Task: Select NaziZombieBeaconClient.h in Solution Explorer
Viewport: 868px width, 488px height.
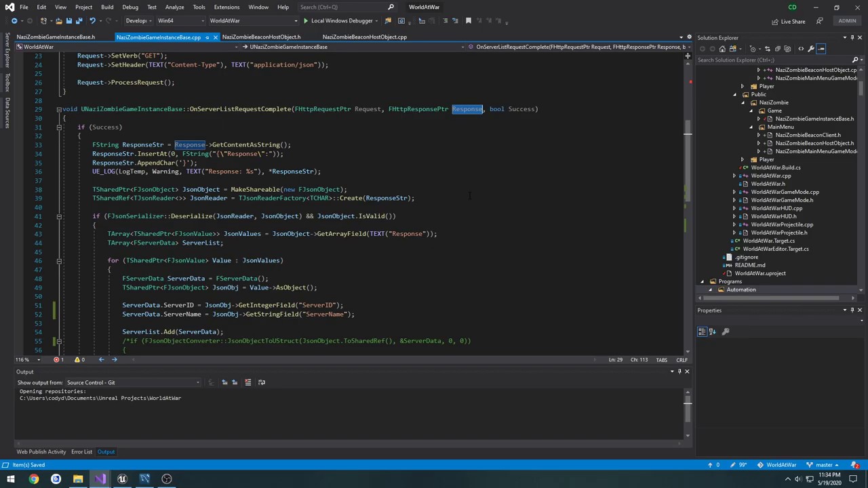Action: coord(808,135)
